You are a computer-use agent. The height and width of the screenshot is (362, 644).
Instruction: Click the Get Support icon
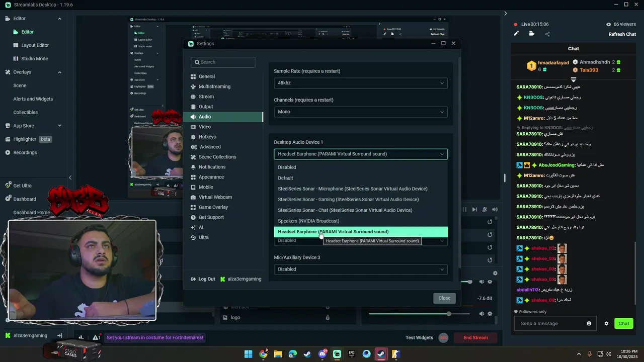[x=193, y=217]
